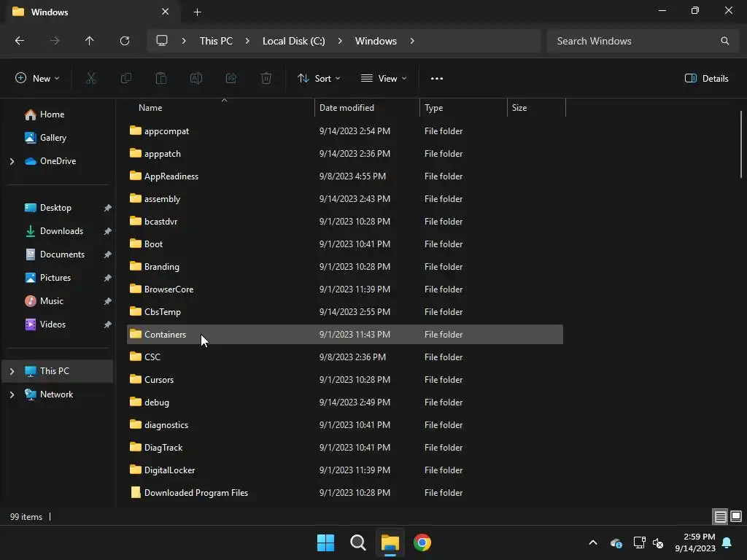Screen dimensions: 747x560
Task: Click the vertical scrollbar thumb
Action: (x=741, y=144)
